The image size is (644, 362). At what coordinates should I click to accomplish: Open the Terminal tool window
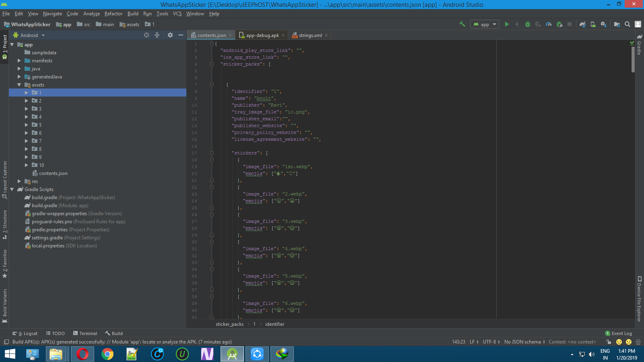(x=85, y=333)
